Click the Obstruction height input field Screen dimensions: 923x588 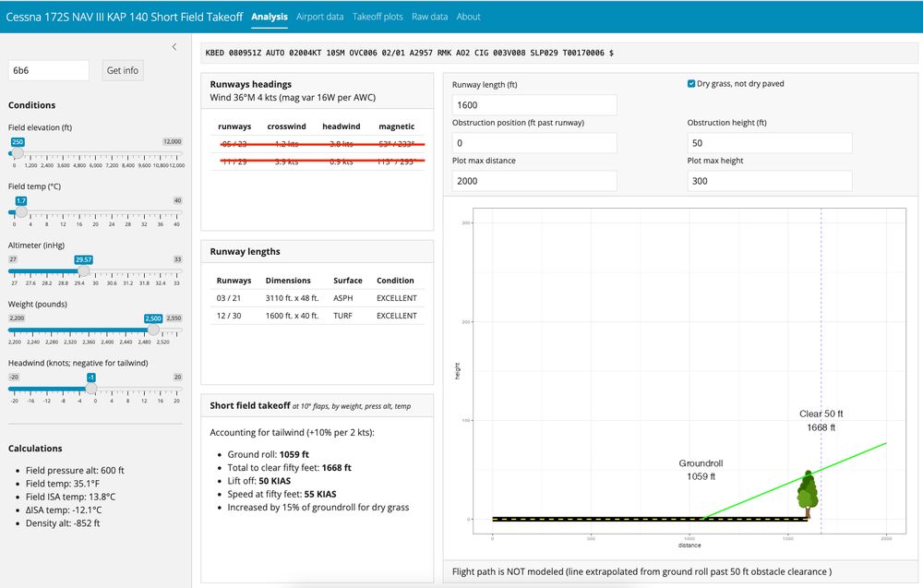click(x=770, y=143)
